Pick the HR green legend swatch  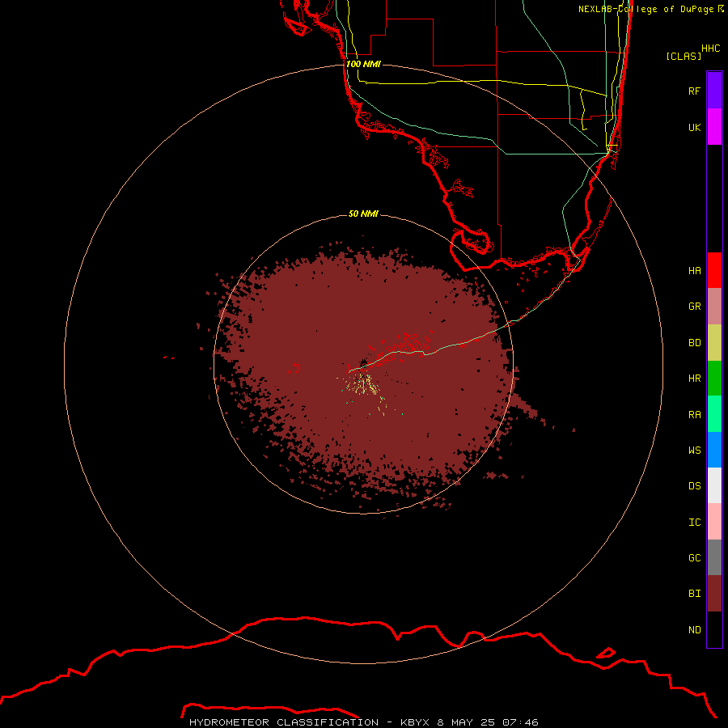(x=714, y=379)
